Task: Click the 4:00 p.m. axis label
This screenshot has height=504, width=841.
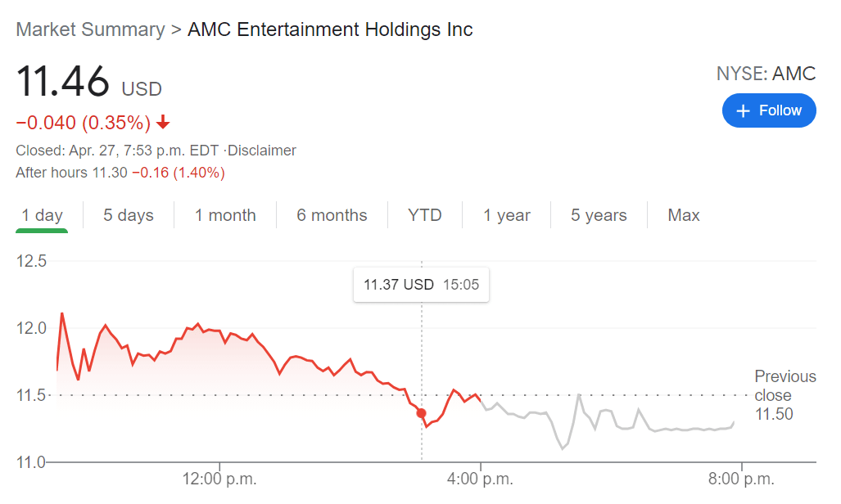Action: 481,479
